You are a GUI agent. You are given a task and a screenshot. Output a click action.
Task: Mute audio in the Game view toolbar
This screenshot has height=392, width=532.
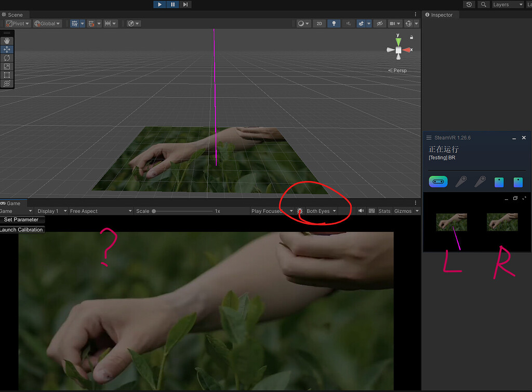click(361, 211)
